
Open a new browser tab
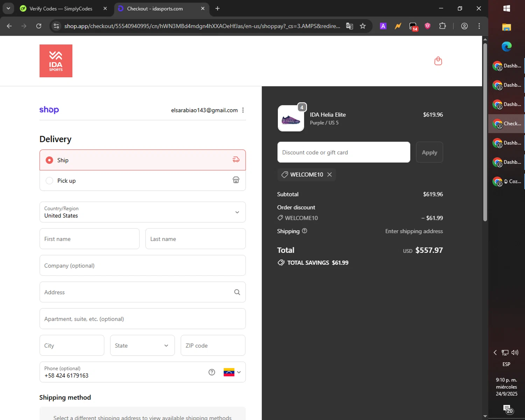pyautogui.click(x=217, y=8)
